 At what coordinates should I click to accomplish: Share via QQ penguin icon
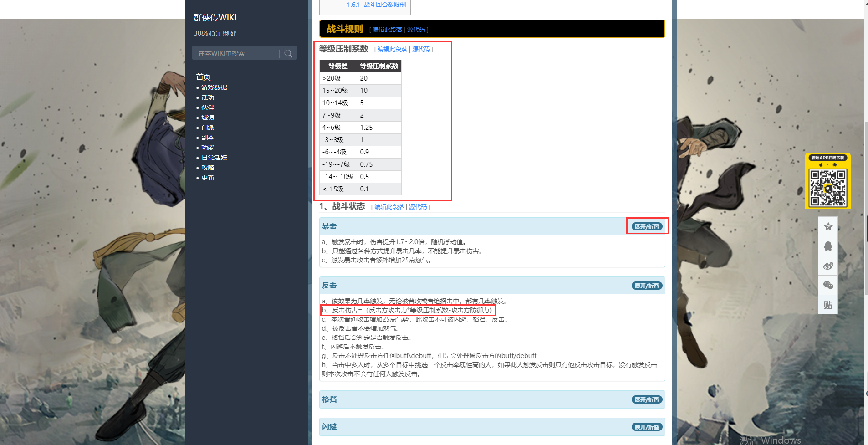(828, 246)
